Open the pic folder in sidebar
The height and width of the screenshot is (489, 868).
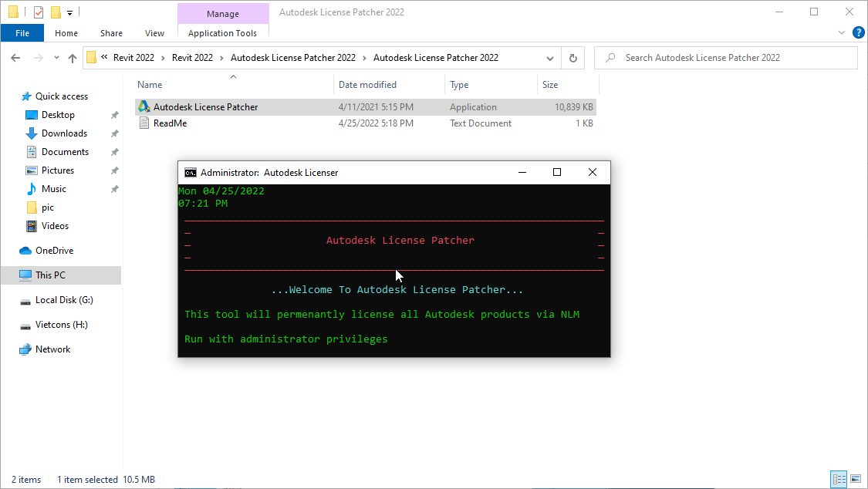coord(48,207)
